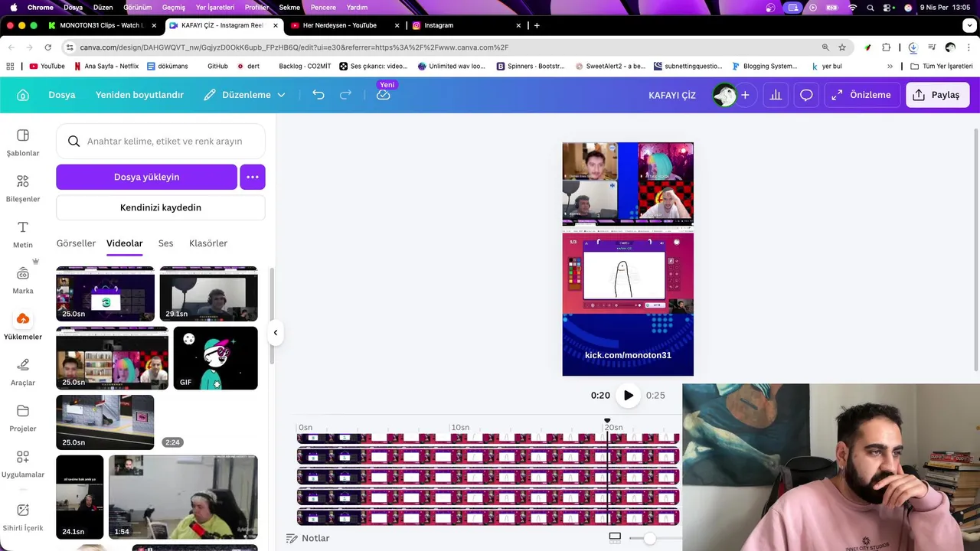Undo the last action in Canva
Screen dimensions: 980x551
coord(318,95)
